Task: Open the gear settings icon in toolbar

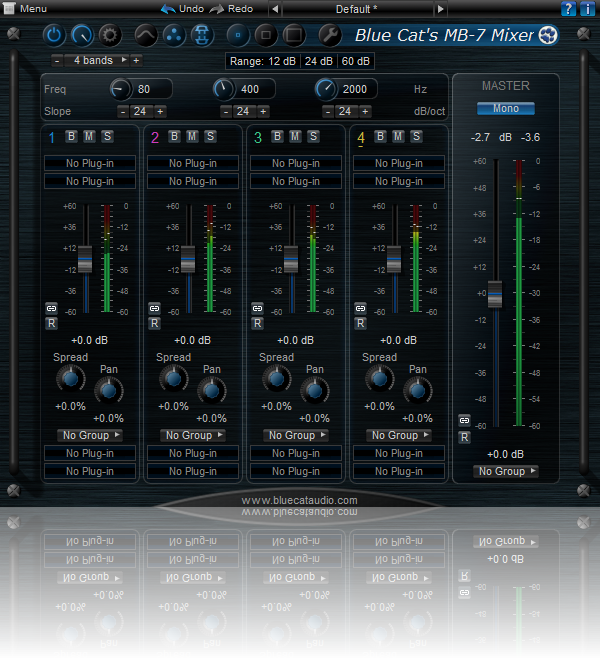Action: point(110,35)
